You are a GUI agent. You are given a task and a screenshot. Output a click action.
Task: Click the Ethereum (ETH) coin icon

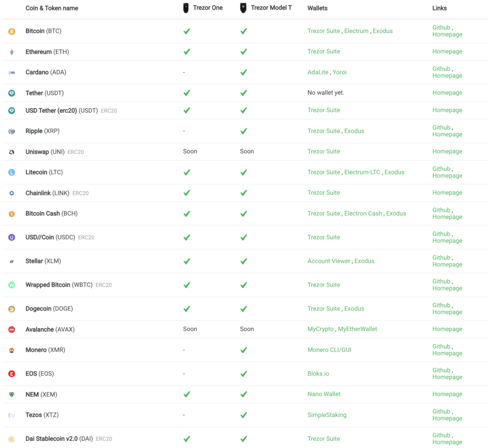coord(11,52)
